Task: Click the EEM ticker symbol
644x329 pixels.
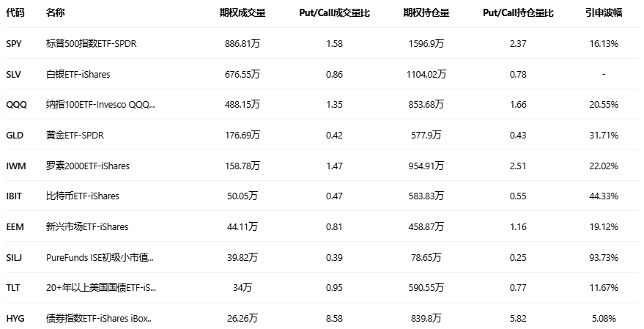Action: point(15,227)
